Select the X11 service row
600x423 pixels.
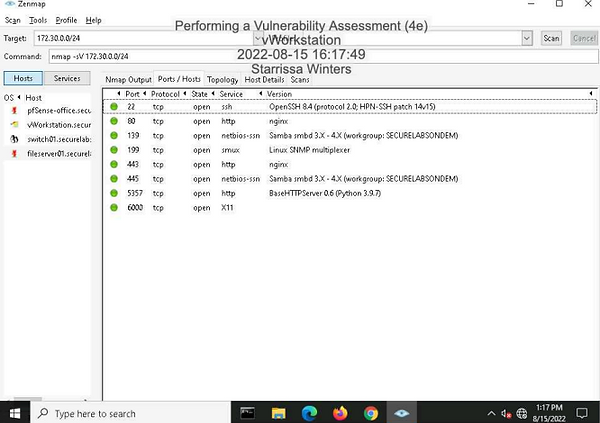[x=350, y=207]
